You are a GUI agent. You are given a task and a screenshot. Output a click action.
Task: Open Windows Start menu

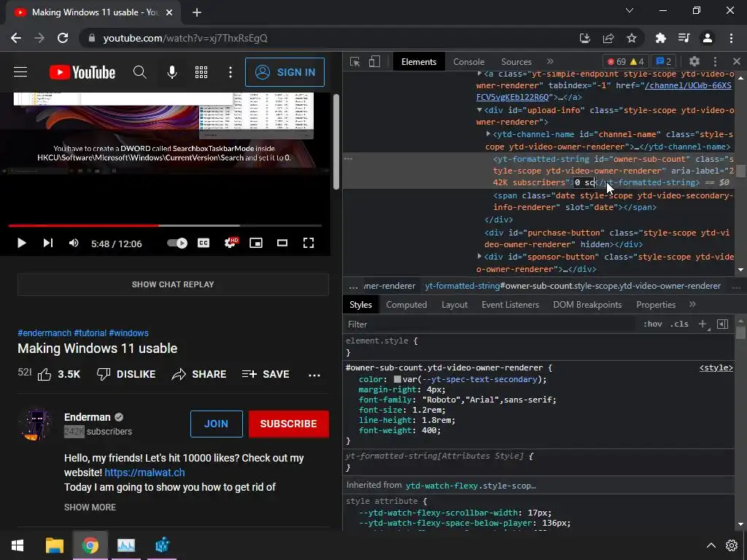pyautogui.click(x=18, y=545)
